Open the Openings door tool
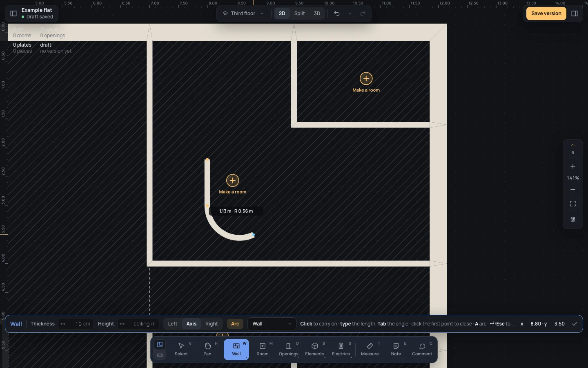This screenshot has width=588, height=368. point(289,350)
